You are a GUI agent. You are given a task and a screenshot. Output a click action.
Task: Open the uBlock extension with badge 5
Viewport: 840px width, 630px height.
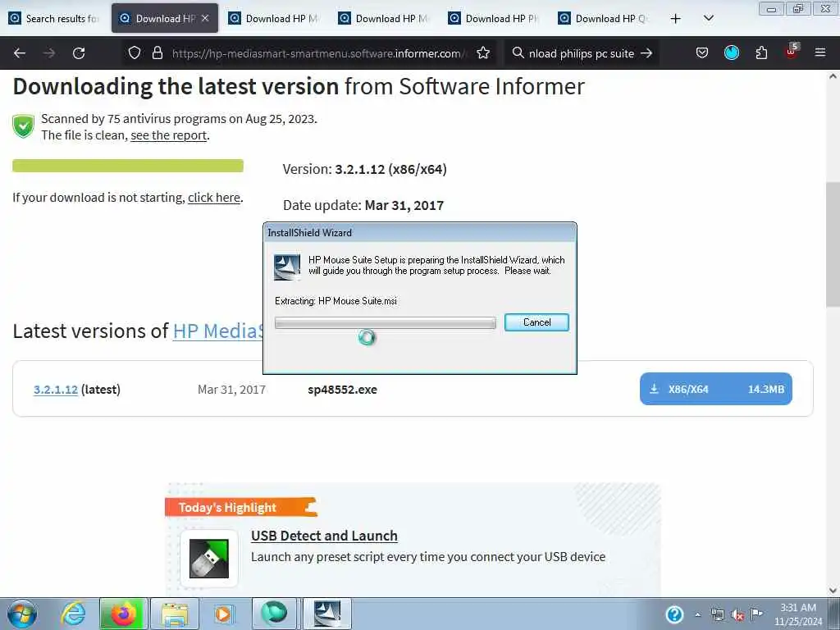coord(792,52)
